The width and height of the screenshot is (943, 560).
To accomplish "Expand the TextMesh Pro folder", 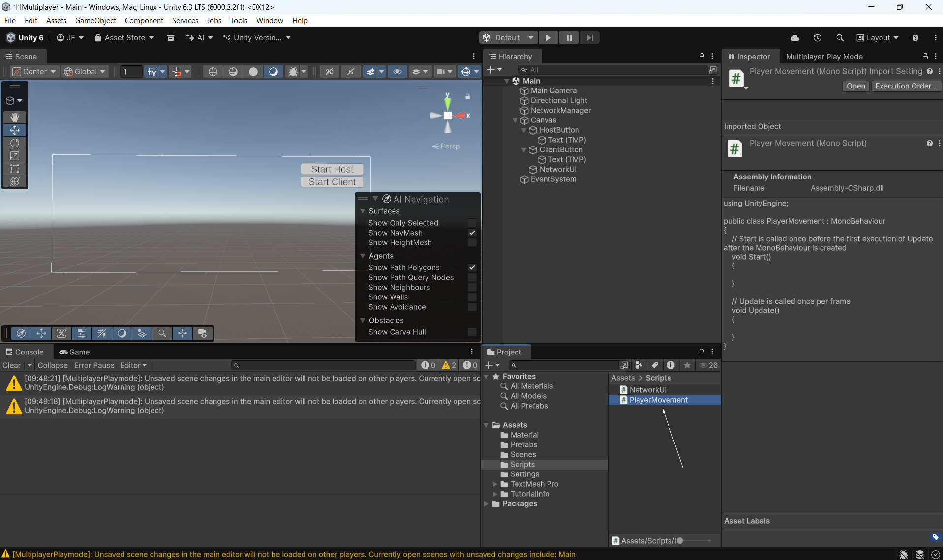I will (x=495, y=484).
